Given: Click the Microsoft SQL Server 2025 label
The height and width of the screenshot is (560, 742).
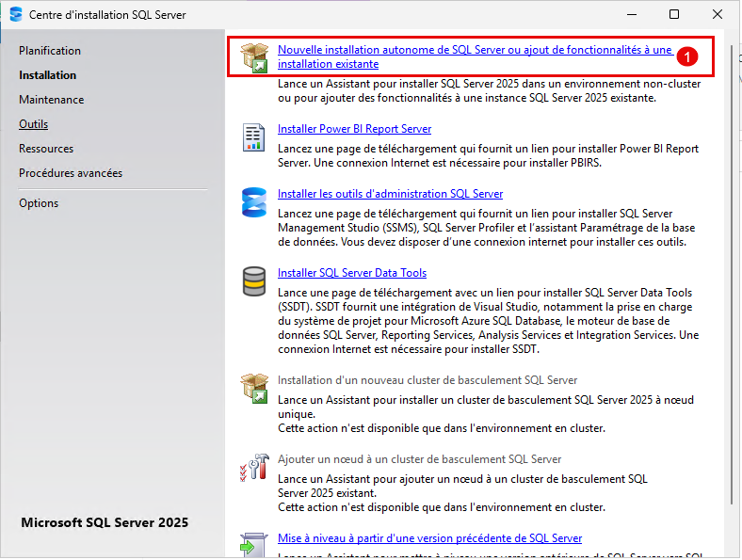Looking at the screenshot, I should tap(105, 522).
